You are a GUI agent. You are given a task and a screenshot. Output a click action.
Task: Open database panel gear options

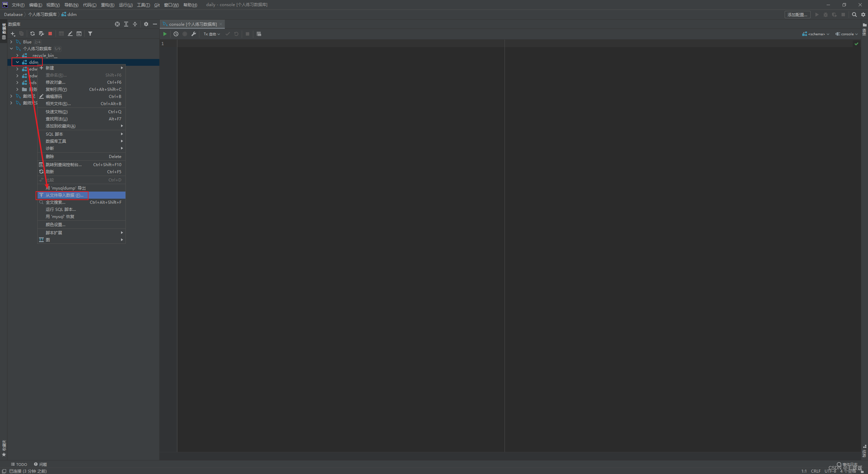(146, 24)
